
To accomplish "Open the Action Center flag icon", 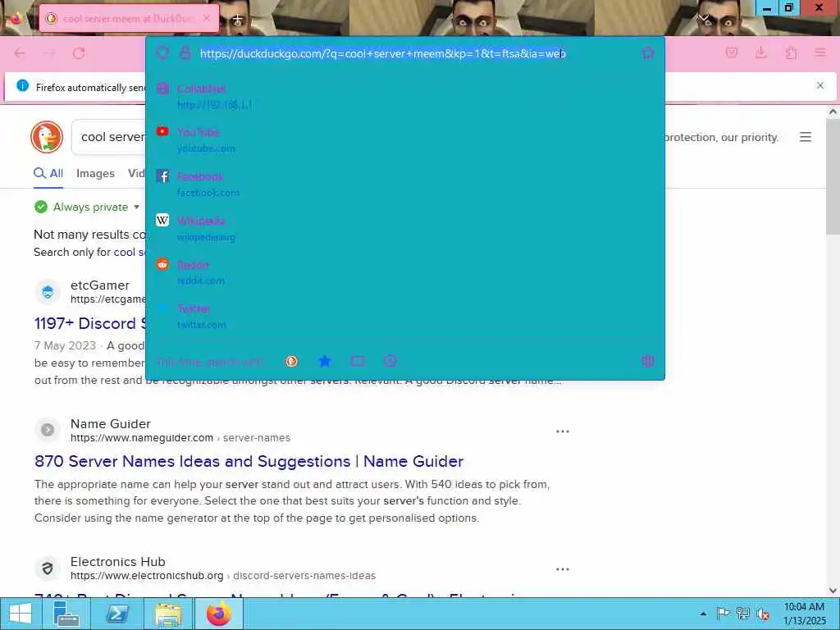I will (723, 614).
